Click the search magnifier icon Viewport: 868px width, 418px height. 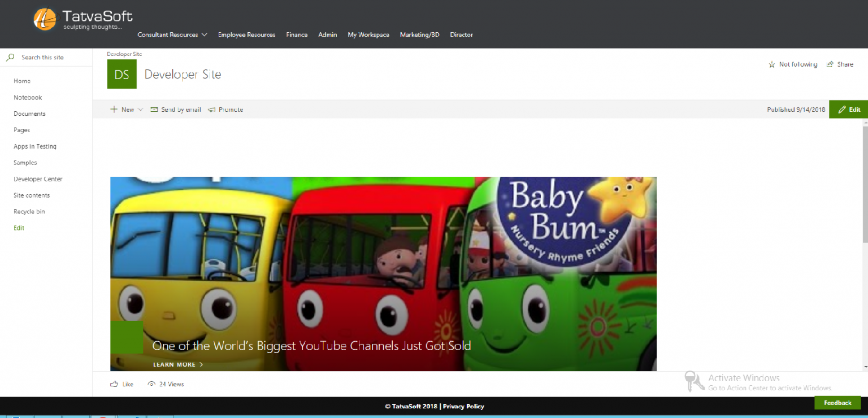click(10, 57)
